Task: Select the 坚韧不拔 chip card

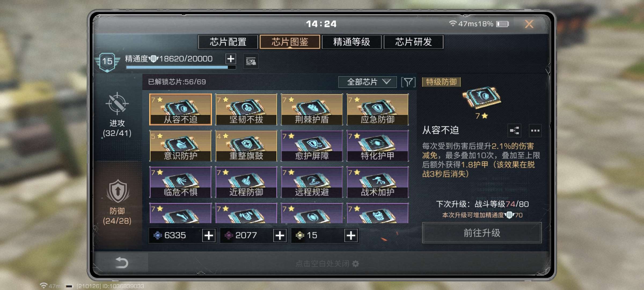Action: point(246,109)
